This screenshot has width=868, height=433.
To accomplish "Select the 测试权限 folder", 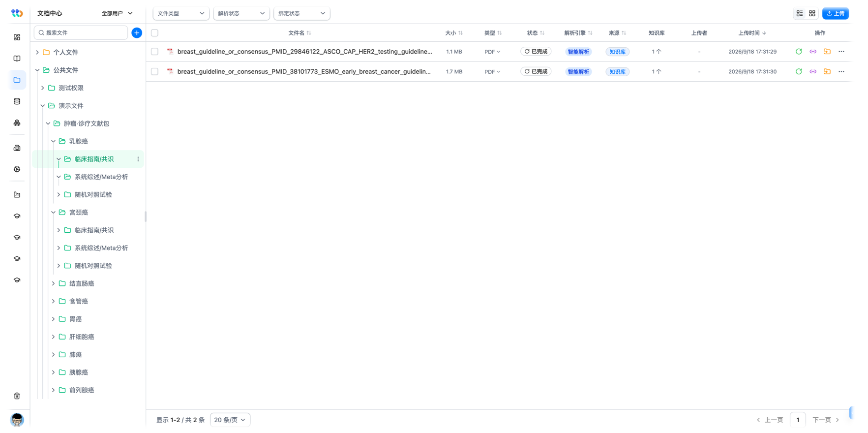I will tap(71, 88).
